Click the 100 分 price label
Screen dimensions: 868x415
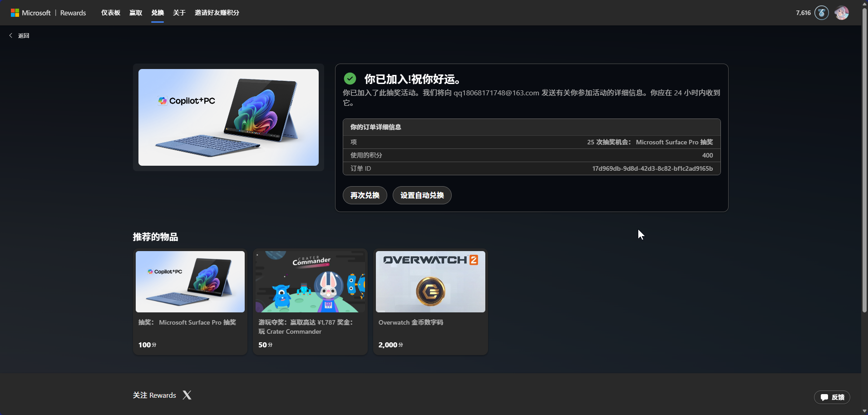click(148, 345)
